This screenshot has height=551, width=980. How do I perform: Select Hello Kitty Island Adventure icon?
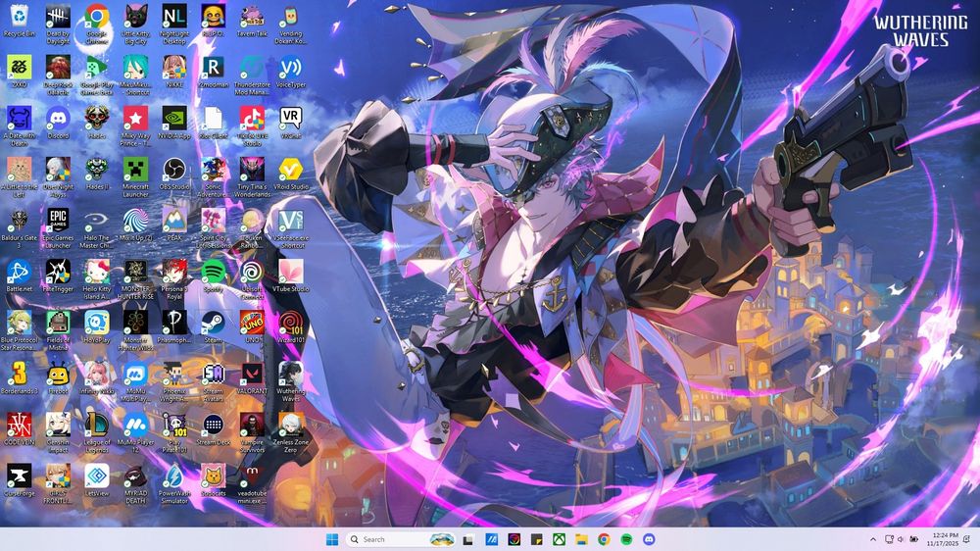coord(97,280)
